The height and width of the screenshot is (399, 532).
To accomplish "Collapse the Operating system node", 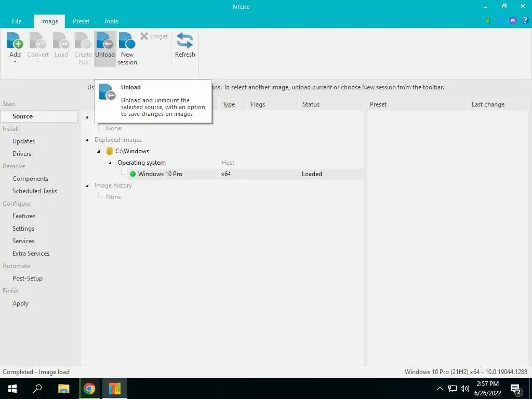I will pos(110,163).
